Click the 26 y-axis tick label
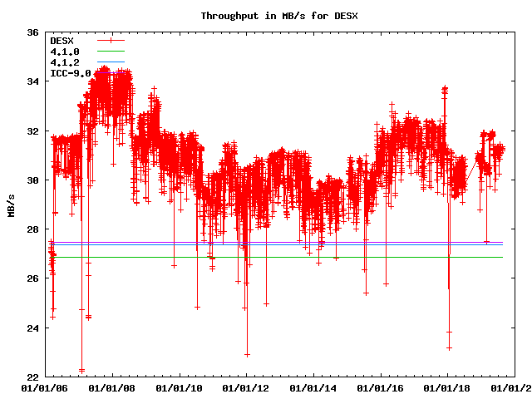This screenshot has width=532, height=399. click(x=32, y=279)
